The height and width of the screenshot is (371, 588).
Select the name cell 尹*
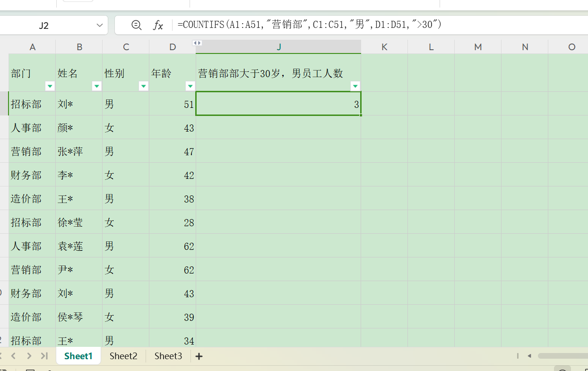coord(79,270)
